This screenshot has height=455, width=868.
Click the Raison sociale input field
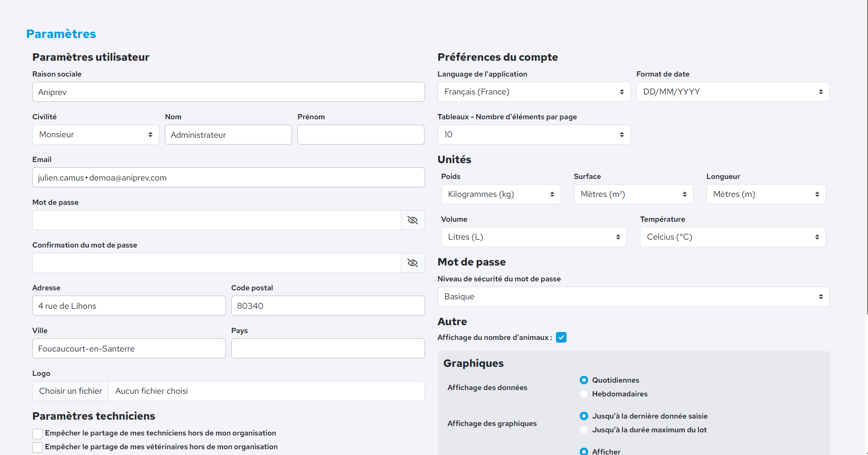[228, 92]
